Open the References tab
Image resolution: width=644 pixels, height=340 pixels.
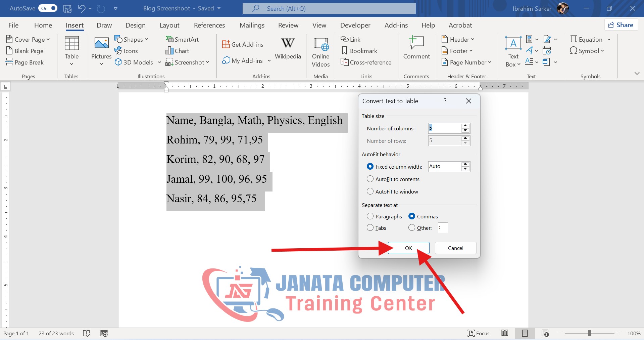(x=209, y=25)
